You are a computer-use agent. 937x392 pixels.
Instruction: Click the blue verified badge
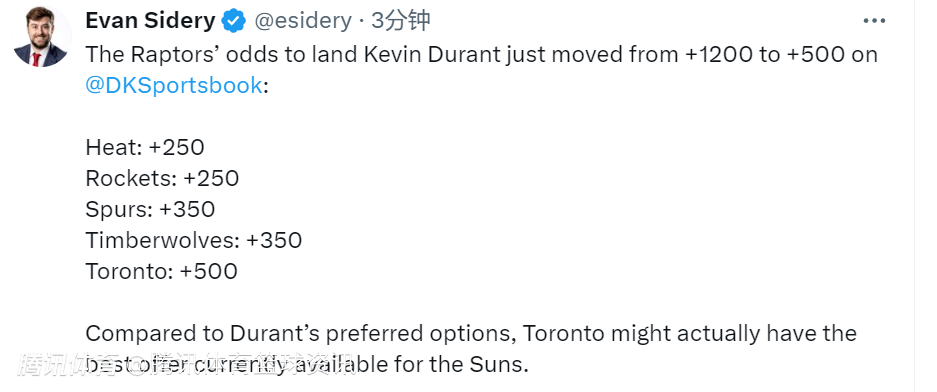pyautogui.click(x=234, y=22)
